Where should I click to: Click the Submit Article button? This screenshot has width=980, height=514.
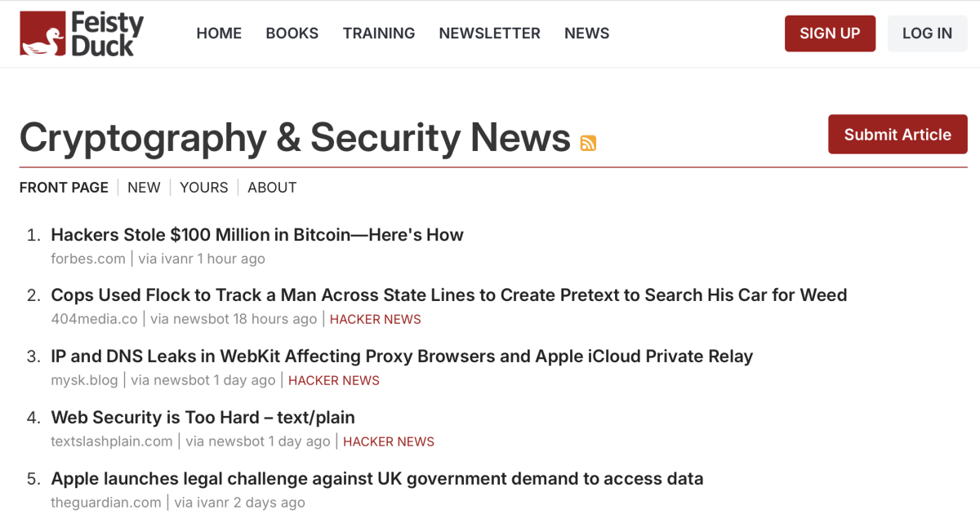coord(898,135)
